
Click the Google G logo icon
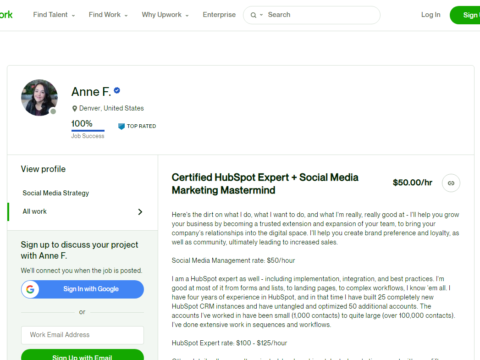30,289
